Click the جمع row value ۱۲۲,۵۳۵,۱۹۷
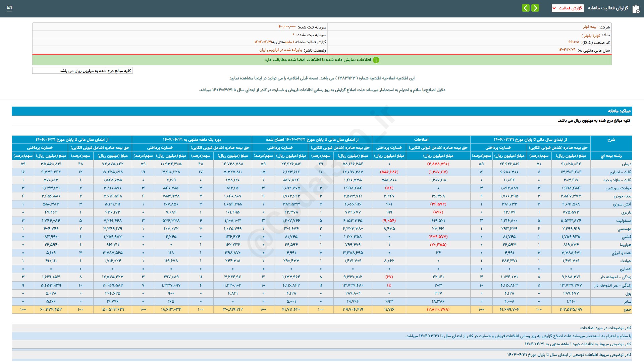 (571, 309)
